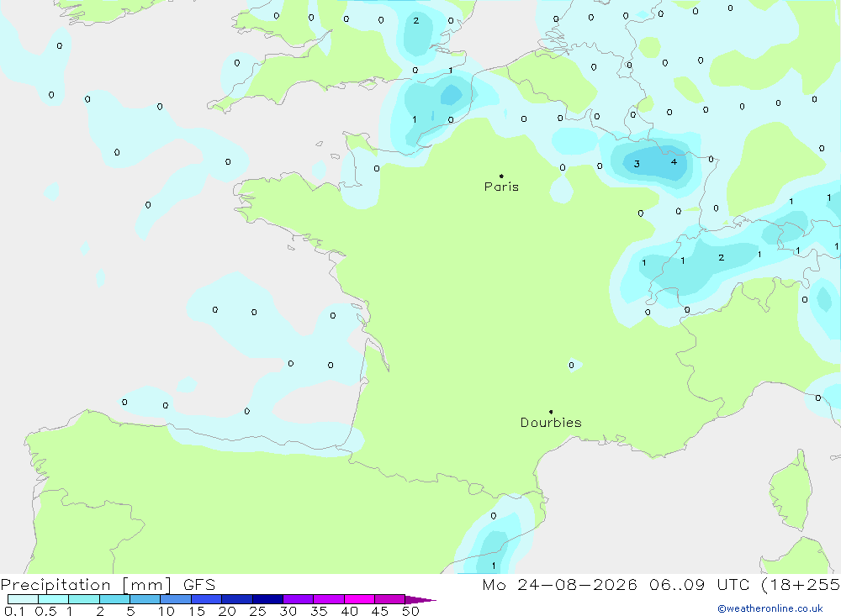Click the Paris city label
This screenshot has width=841, height=616.
coord(501,187)
